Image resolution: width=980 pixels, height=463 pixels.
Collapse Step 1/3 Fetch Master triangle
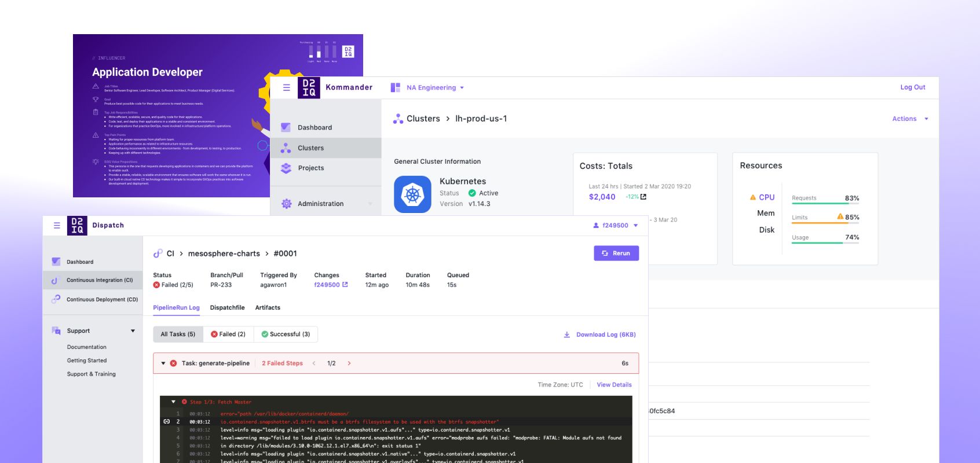point(173,402)
